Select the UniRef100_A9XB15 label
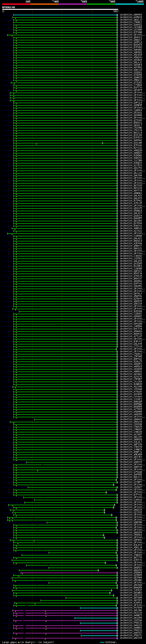 (131, 60)
